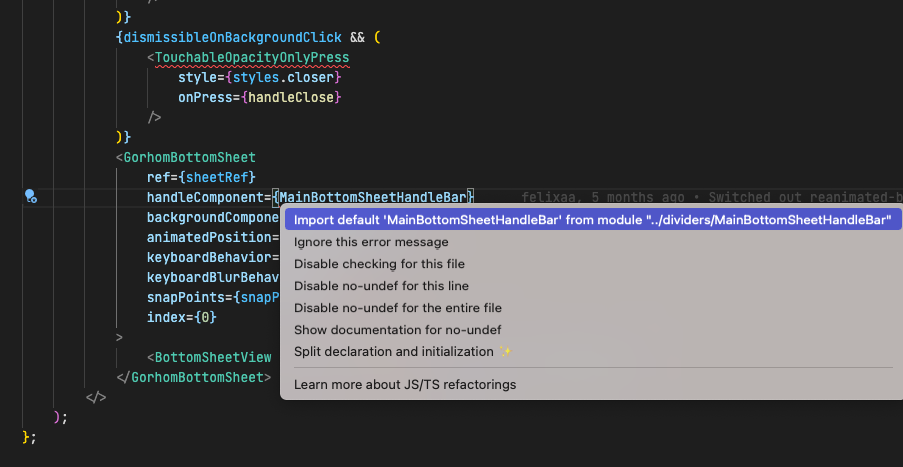
Task: Select Import default 'MainBottomSheetHandleBar' quick fix
Action: [592, 220]
